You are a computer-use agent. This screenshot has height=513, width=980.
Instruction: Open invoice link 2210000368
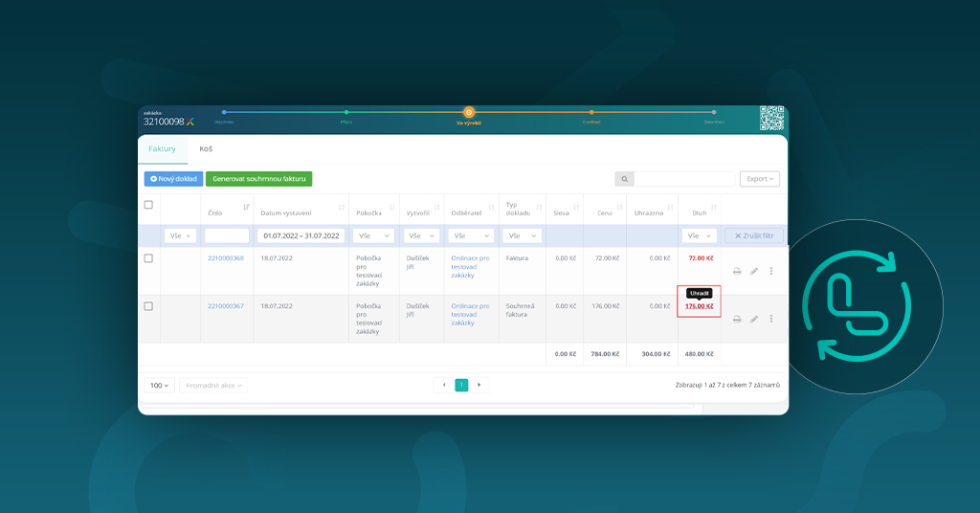pos(226,258)
